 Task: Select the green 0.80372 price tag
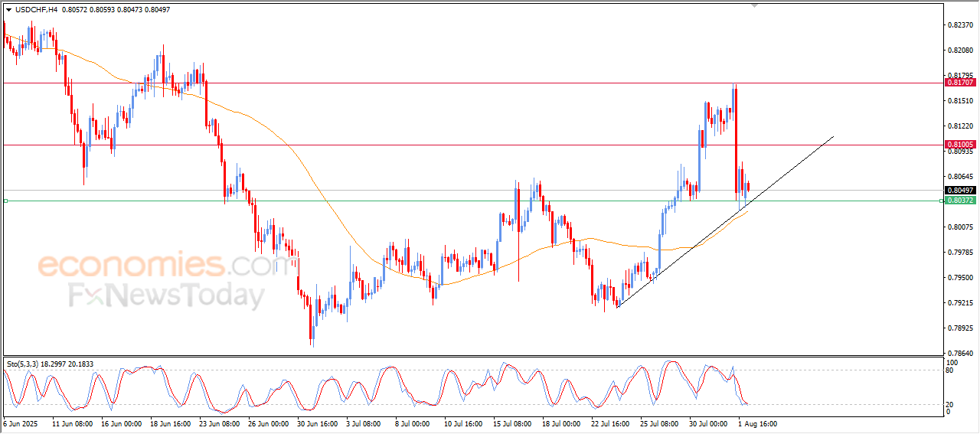click(959, 201)
